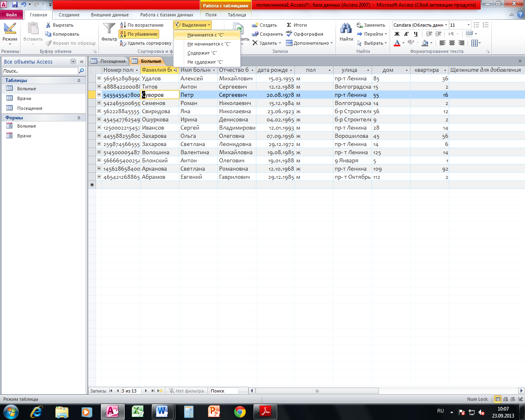Run the Орфография spell check
Viewport: 525px width, 420px height.
(x=305, y=34)
